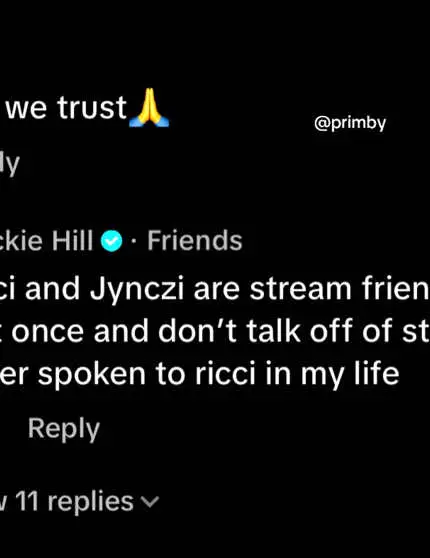The image size is (430, 558).
Task: Select the 'Jynczi' name in the comment
Action: tap(137, 289)
